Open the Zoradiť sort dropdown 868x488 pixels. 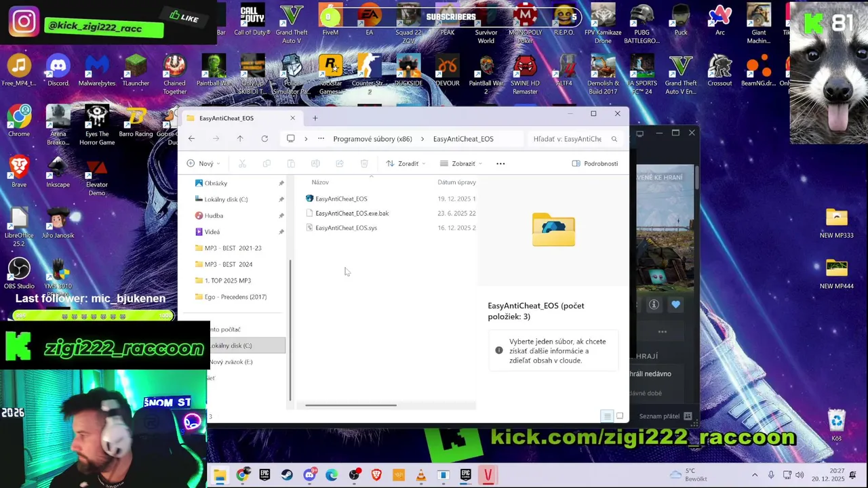(406, 163)
